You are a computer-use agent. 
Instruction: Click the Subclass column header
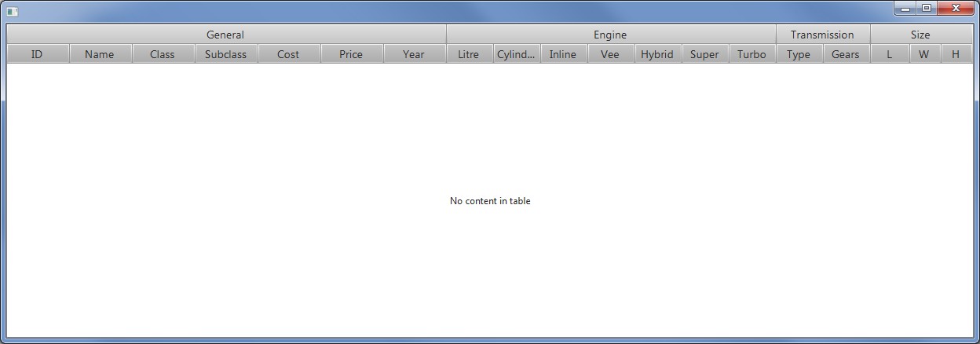(x=225, y=54)
